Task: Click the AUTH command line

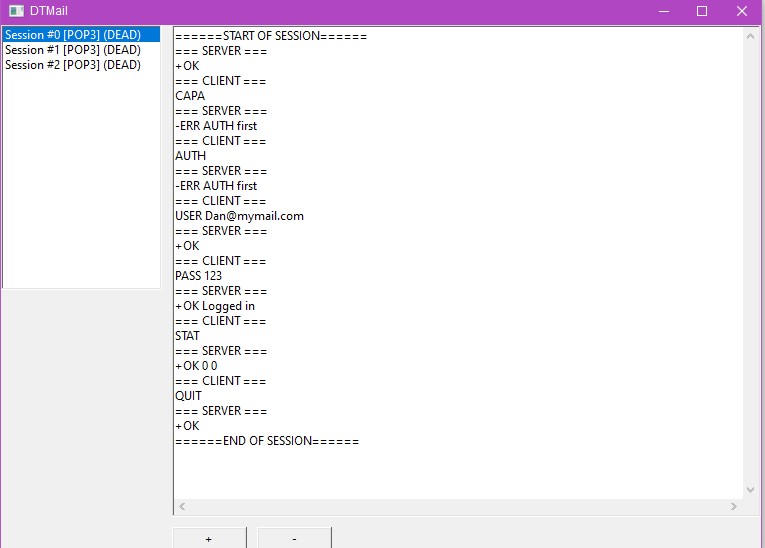Action: point(190,156)
